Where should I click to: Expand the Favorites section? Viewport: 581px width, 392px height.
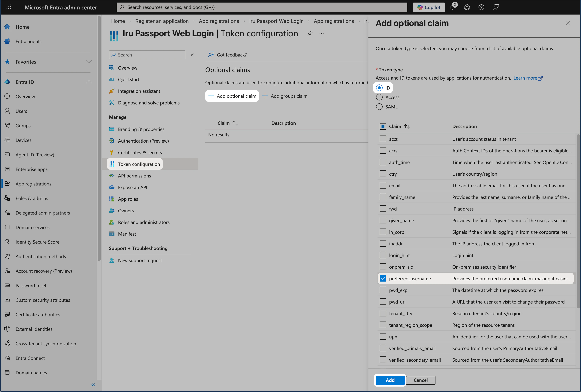pyautogui.click(x=89, y=62)
